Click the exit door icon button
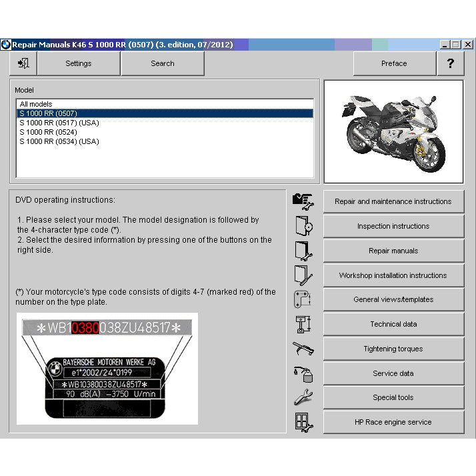This screenshot has width=476, height=476. tap(23, 63)
